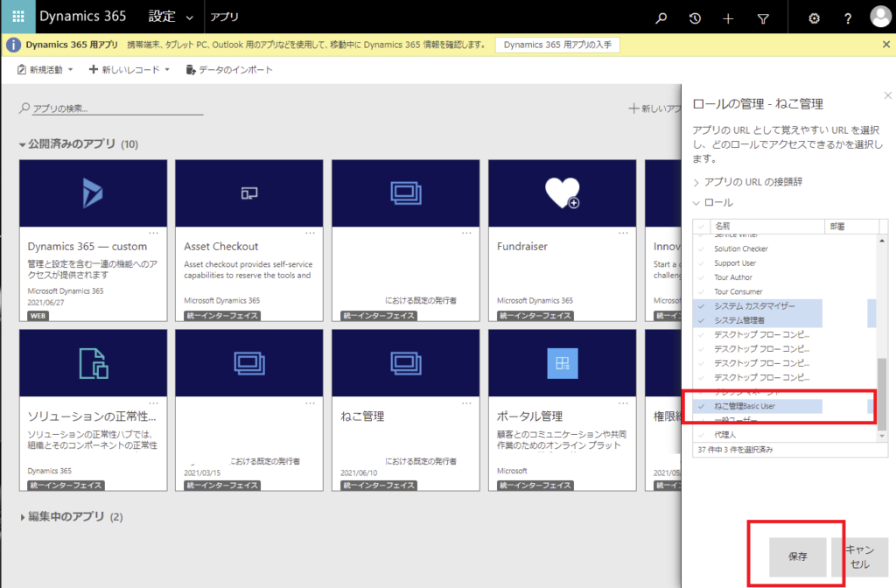Uncheck システム カスタマイザー role

pyautogui.click(x=701, y=306)
